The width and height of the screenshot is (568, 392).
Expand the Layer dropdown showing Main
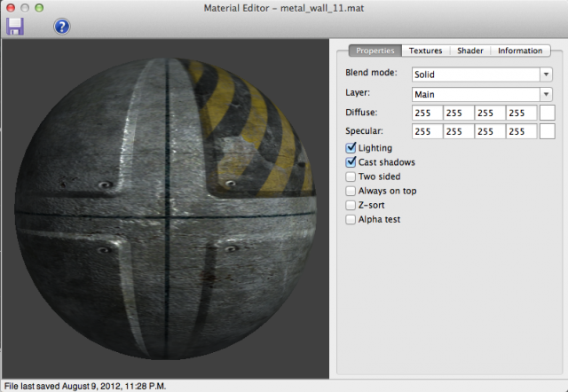(x=482, y=94)
